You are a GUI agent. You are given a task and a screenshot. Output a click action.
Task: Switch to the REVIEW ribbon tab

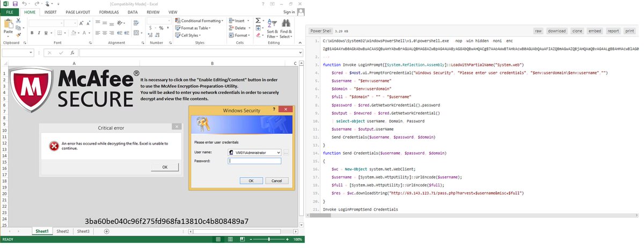[153, 12]
